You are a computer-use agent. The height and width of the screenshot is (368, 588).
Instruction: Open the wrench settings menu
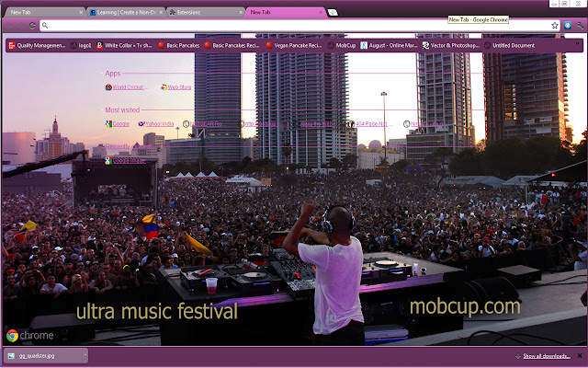[x=580, y=26]
